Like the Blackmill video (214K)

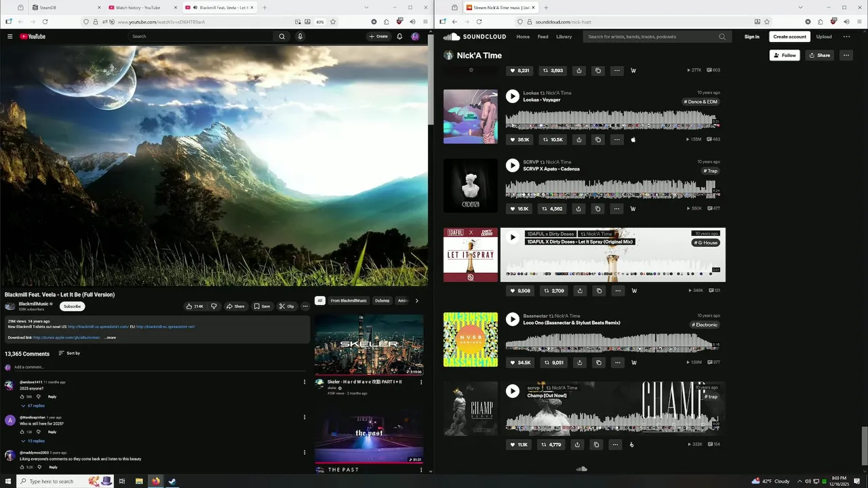pyautogui.click(x=195, y=306)
